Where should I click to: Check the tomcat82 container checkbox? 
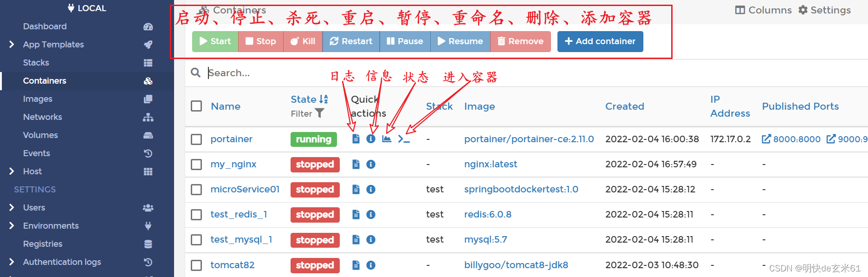tap(196, 265)
